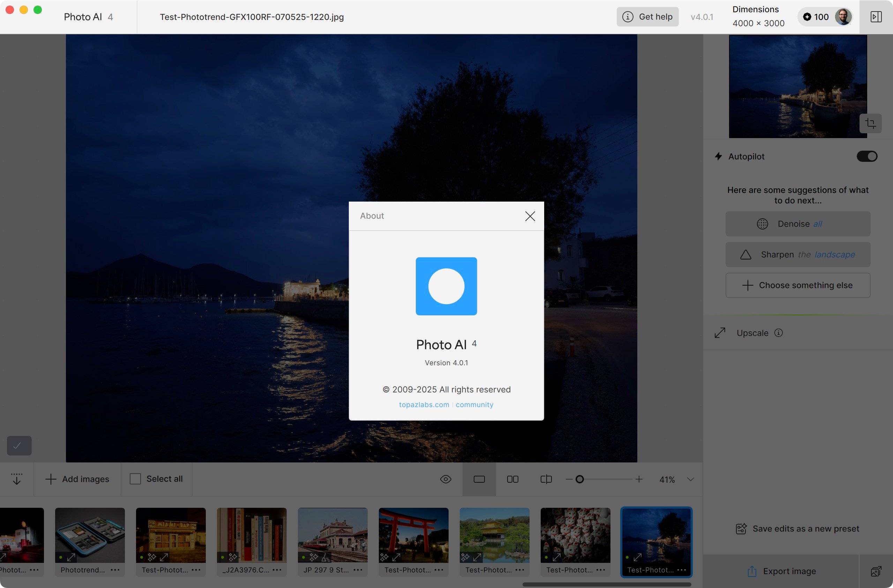Toggle the Autopilot switch

(867, 157)
